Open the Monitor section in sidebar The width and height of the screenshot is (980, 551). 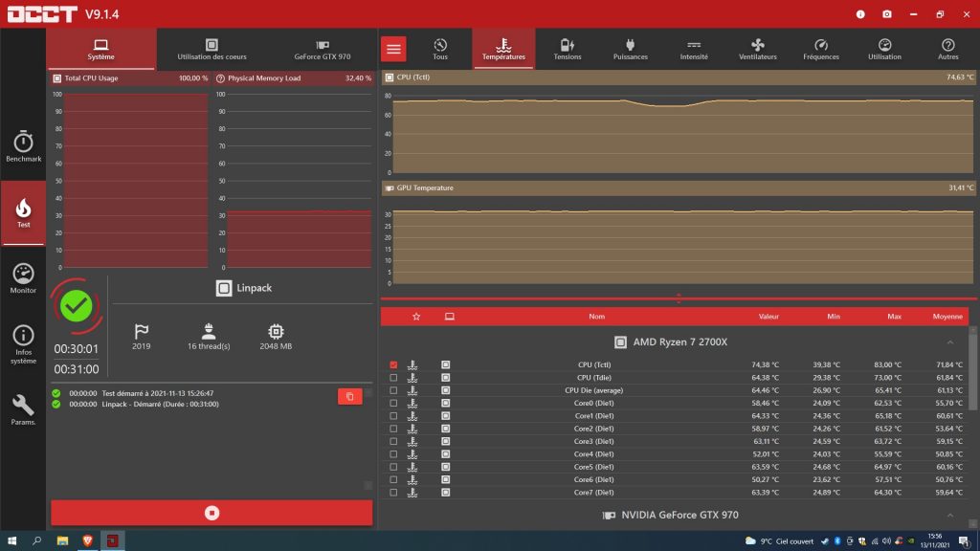pos(23,278)
